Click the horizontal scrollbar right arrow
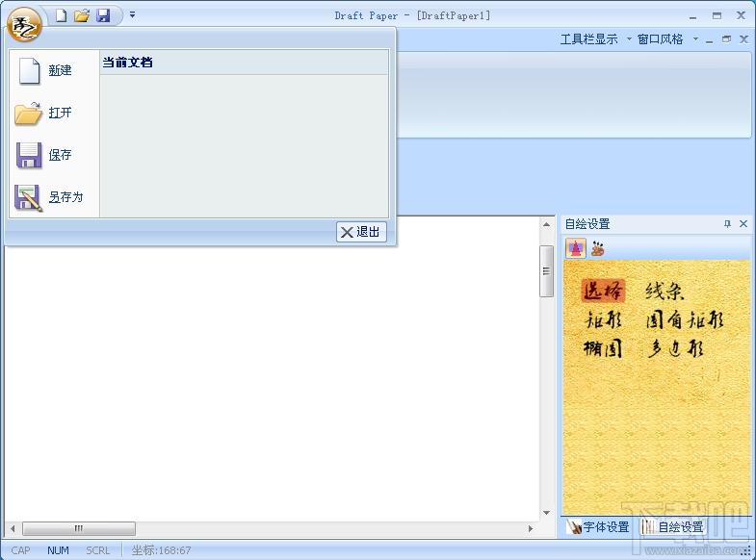 531,528
